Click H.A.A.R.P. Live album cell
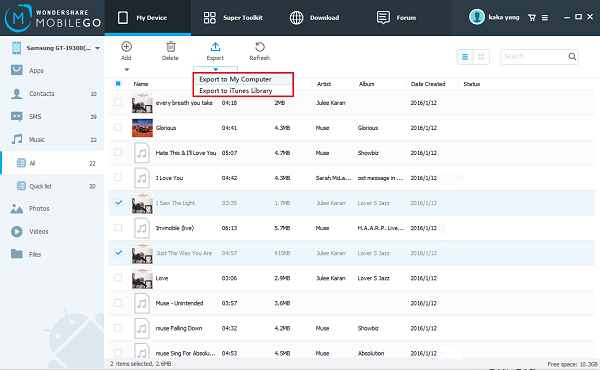The width and height of the screenshot is (600, 370). pyautogui.click(x=381, y=228)
